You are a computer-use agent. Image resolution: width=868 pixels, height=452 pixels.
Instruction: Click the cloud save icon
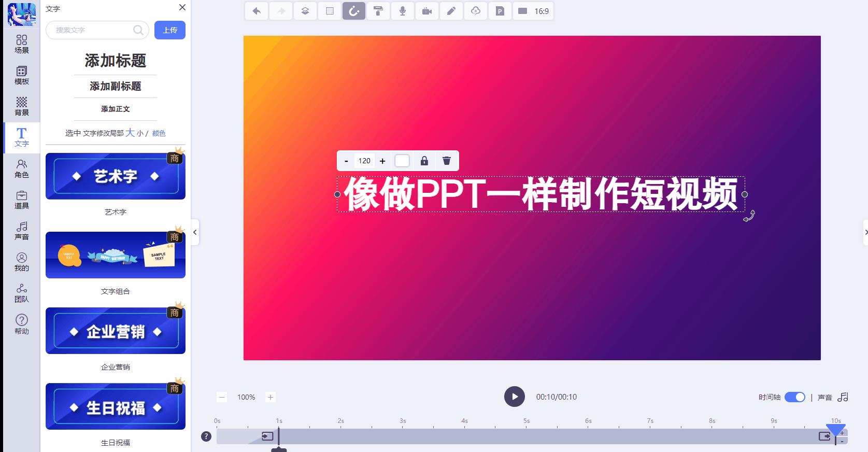coord(476,11)
